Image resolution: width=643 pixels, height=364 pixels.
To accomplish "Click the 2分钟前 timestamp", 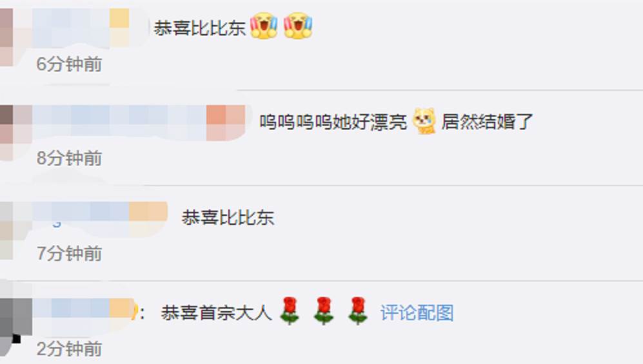I will [x=69, y=349].
